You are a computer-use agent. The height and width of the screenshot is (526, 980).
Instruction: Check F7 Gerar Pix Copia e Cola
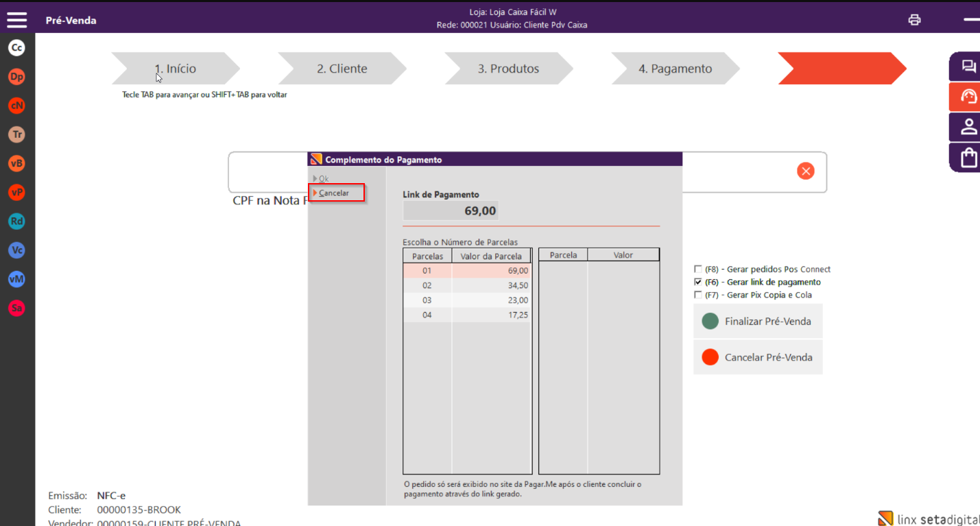click(698, 295)
